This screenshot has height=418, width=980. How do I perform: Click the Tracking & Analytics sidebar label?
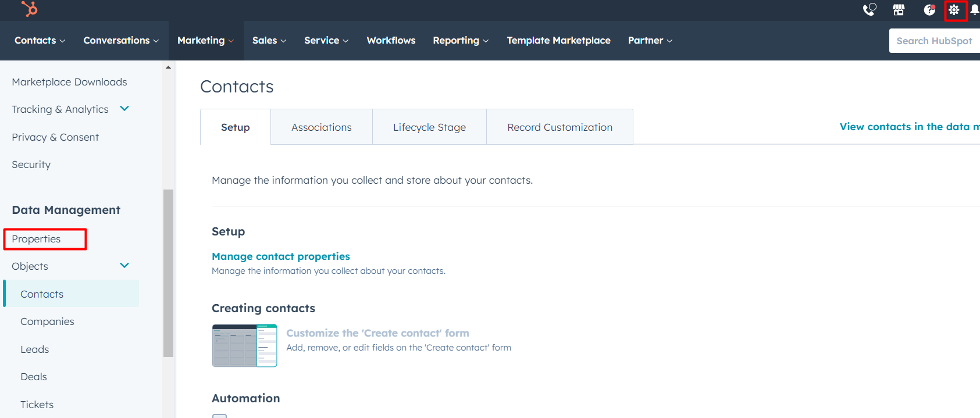[60, 109]
